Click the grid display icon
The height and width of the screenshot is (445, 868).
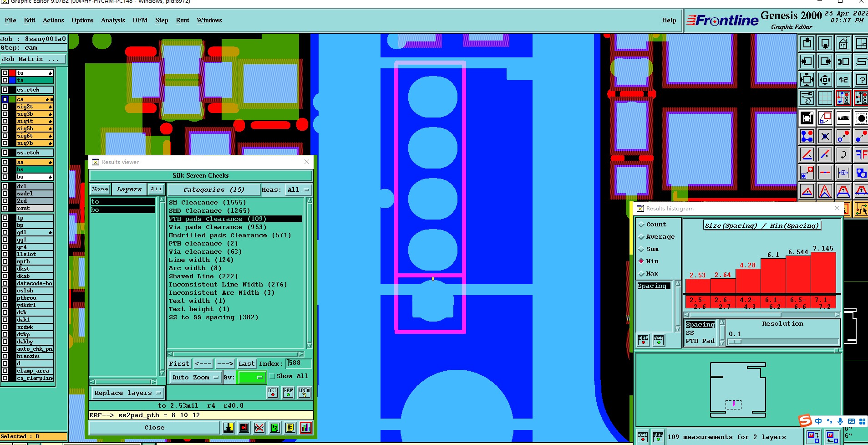(x=825, y=98)
